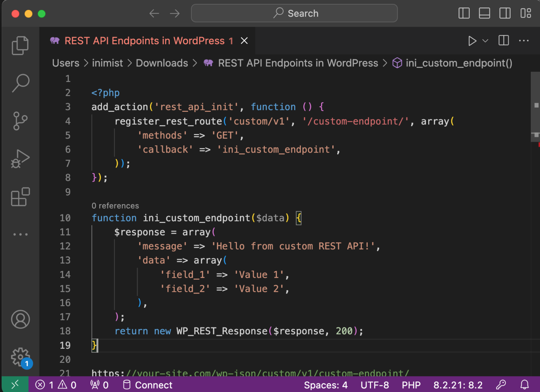The image size is (540, 392).
Task: Toggle the editor split layout in title bar
Action: tap(503, 41)
